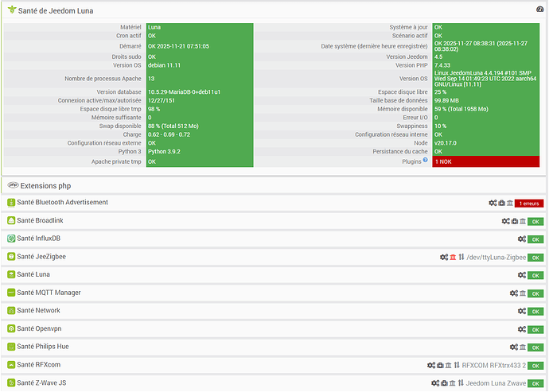Click the port arrows icon before RFXCOM RFXtrx433
Viewport: 549px width, 392px height.
457,365
